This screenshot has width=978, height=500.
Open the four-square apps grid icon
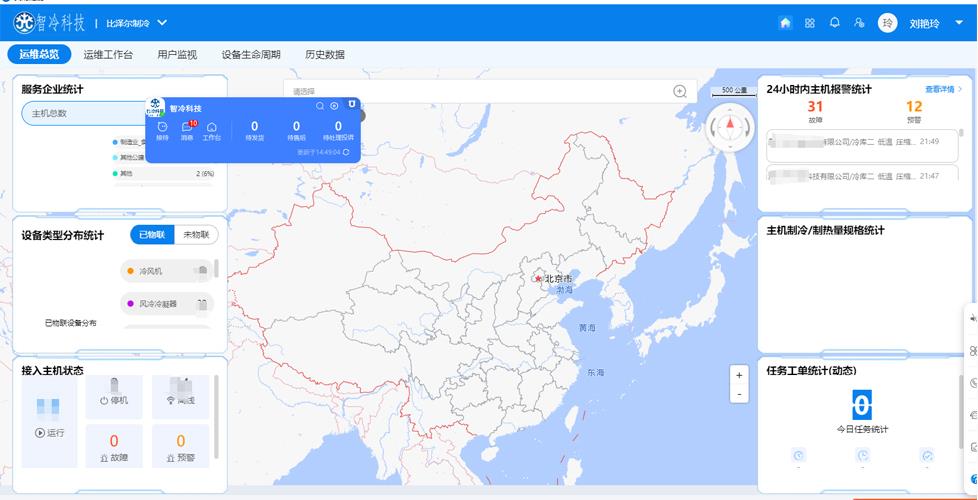click(810, 23)
